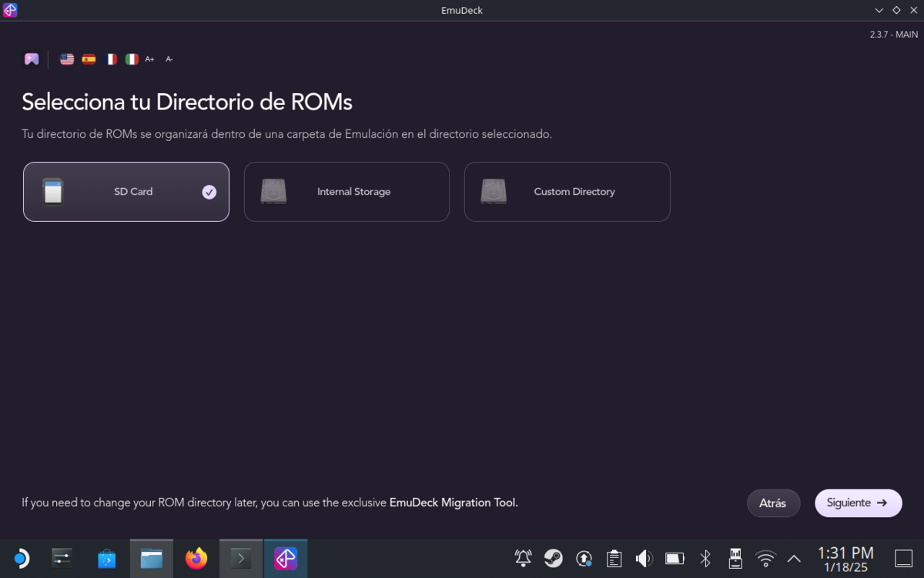Click Selecciona tu Directorio de ROMs heading
This screenshot has width=924, height=578.
coord(187,102)
